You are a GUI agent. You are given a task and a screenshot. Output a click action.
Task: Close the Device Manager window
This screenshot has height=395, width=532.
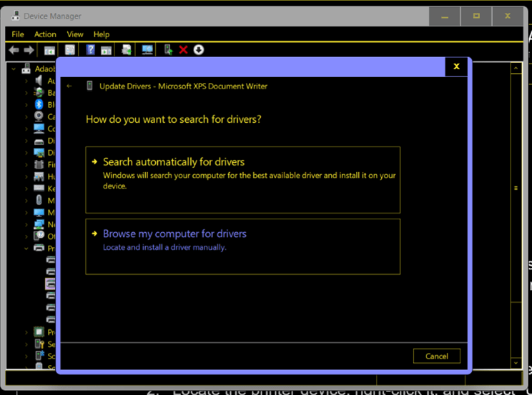[508, 16]
